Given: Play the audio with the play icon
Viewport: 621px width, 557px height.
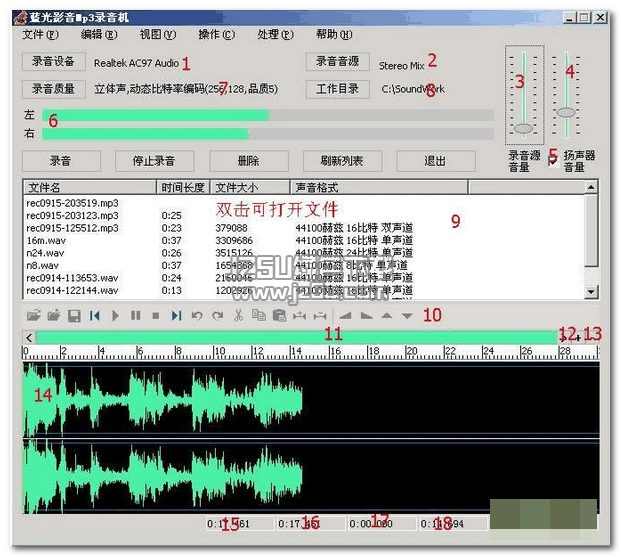Looking at the screenshot, I should click(x=115, y=316).
